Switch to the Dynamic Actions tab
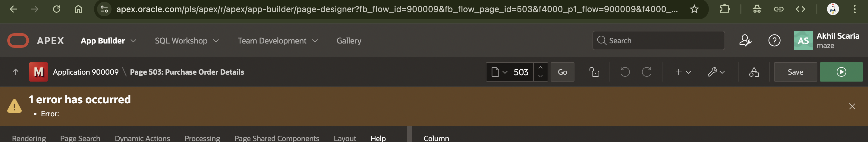Image resolution: width=868 pixels, height=142 pixels. (x=142, y=138)
